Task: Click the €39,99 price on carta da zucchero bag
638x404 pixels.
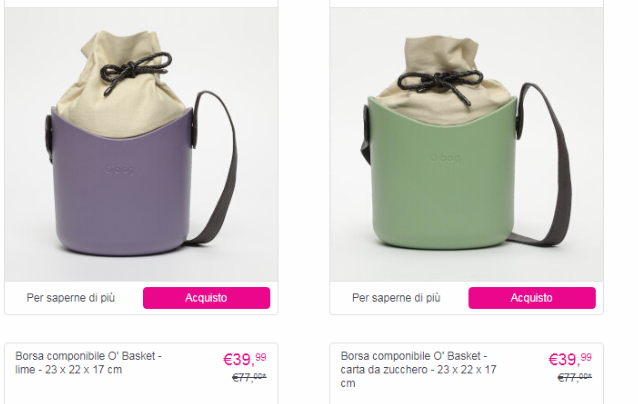Action: click(x=570, y=359)
